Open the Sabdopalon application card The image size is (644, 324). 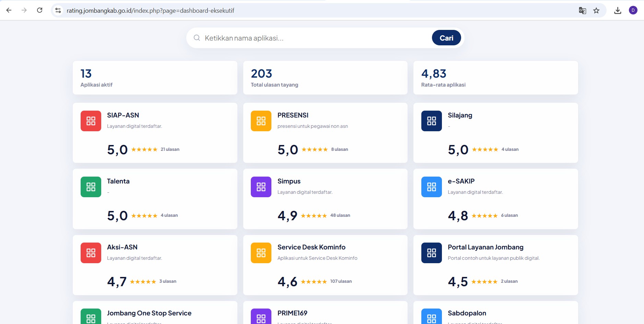tap(495, 313)
